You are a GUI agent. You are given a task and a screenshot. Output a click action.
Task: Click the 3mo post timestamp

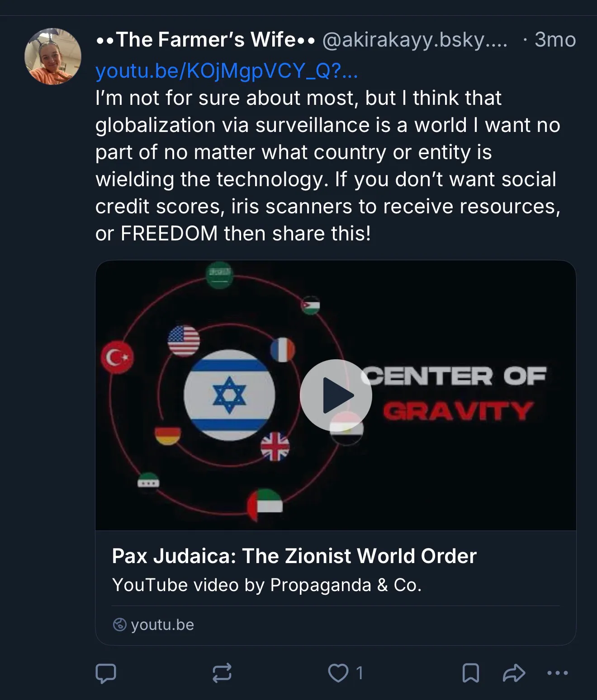point(555,40)
